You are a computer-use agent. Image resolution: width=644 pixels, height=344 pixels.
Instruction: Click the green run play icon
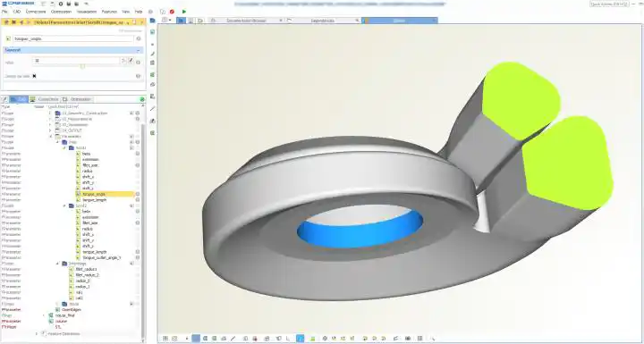coord(184,12)
